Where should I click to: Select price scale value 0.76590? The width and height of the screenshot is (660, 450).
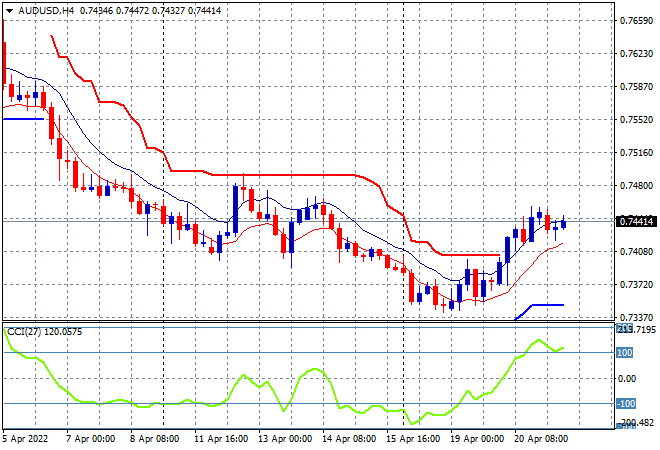pos(636,21)
